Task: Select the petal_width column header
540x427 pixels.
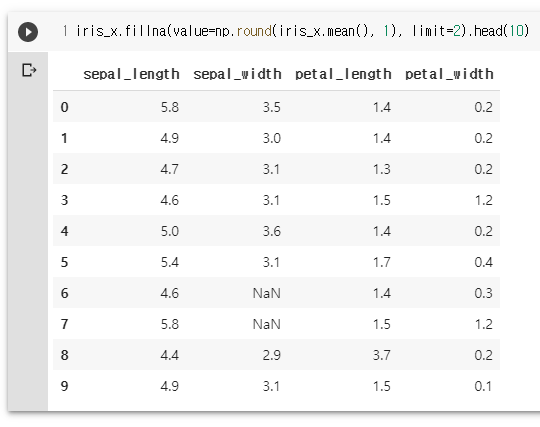Action: pos(449,74)
